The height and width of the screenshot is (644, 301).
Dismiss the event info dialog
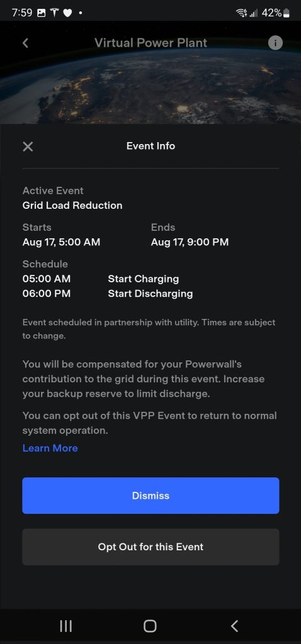[x=150, y=496]
